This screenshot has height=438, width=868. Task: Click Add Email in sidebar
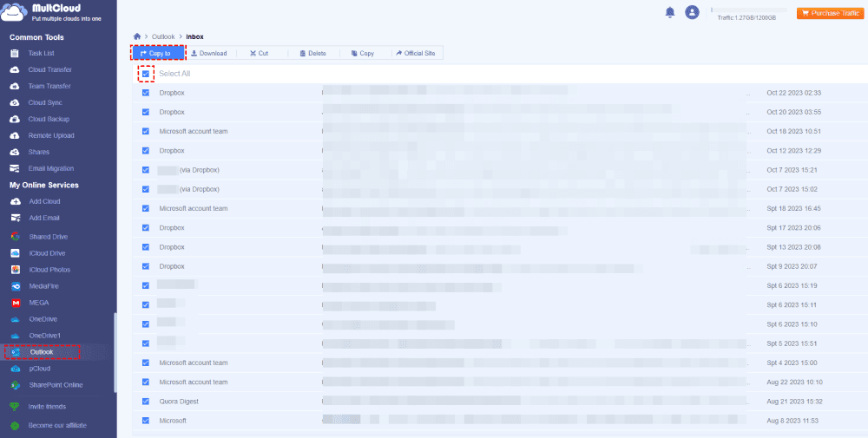43,218
